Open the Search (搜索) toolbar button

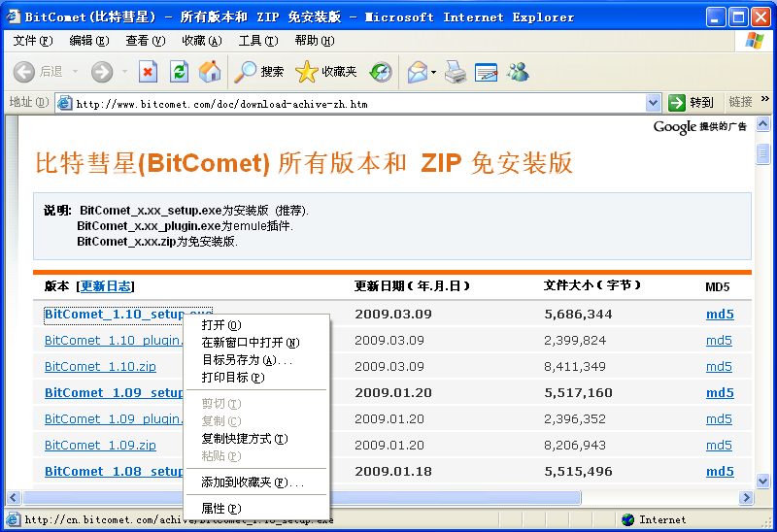click(x=258, y=72)
